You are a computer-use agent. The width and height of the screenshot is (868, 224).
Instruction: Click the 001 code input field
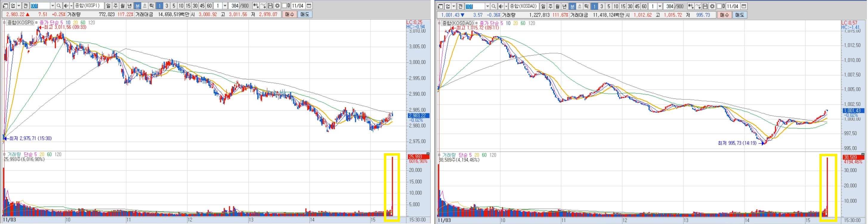click(x=40, y=6)
